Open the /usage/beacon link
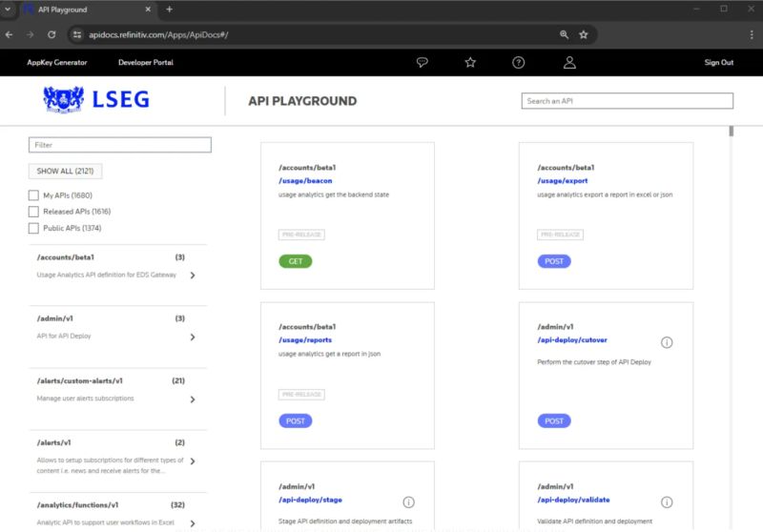This screenshot has height=532, width=763. coord(305,180)
